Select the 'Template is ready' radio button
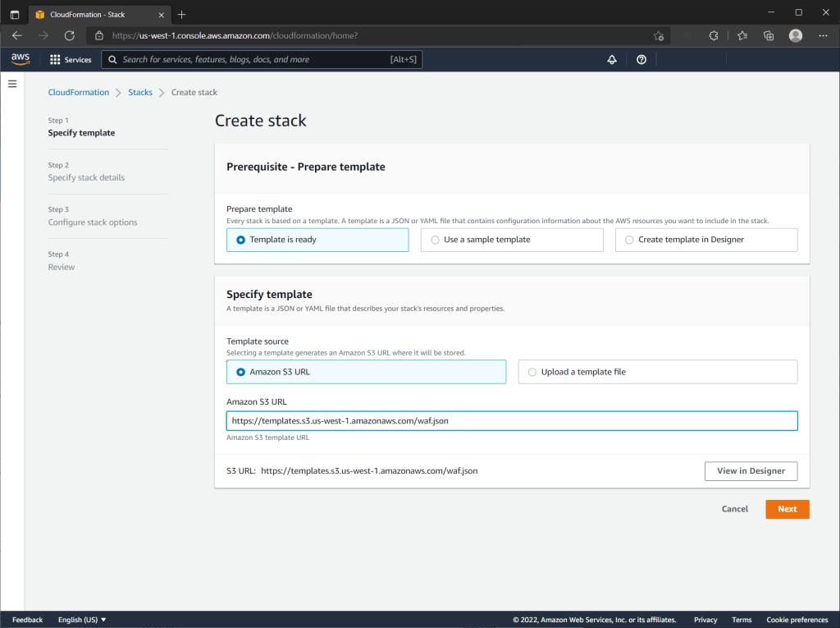The height and width of the screenshot is (628, 840). [240, 240]
